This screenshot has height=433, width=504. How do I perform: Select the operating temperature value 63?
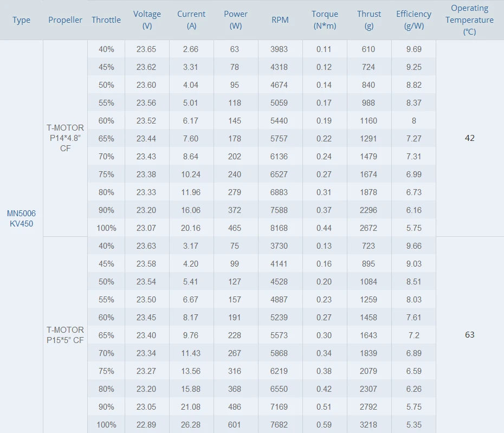(x=469, y=335)
